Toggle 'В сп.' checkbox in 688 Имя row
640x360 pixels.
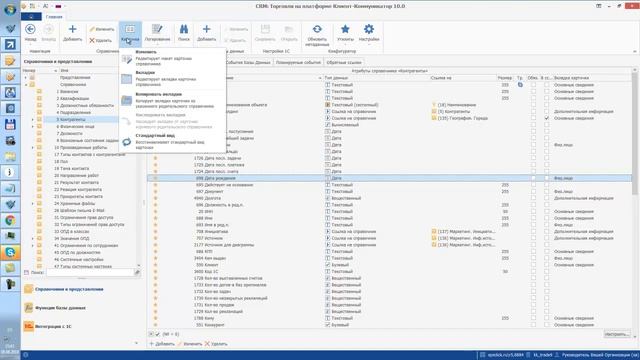pos(547,218)
